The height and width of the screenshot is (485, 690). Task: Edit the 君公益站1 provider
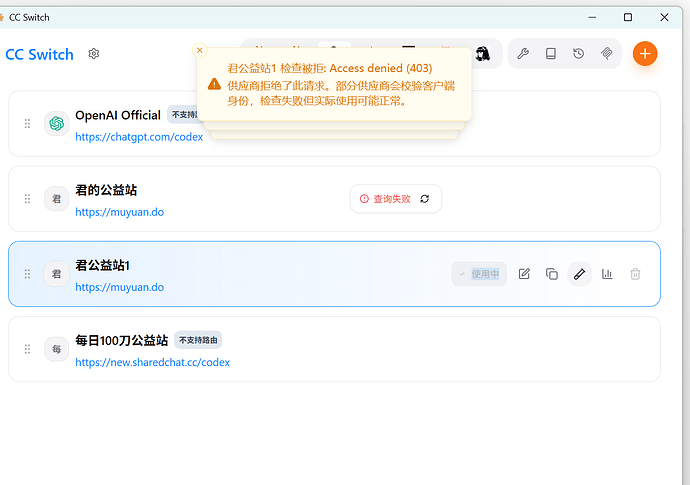point(524,274)
